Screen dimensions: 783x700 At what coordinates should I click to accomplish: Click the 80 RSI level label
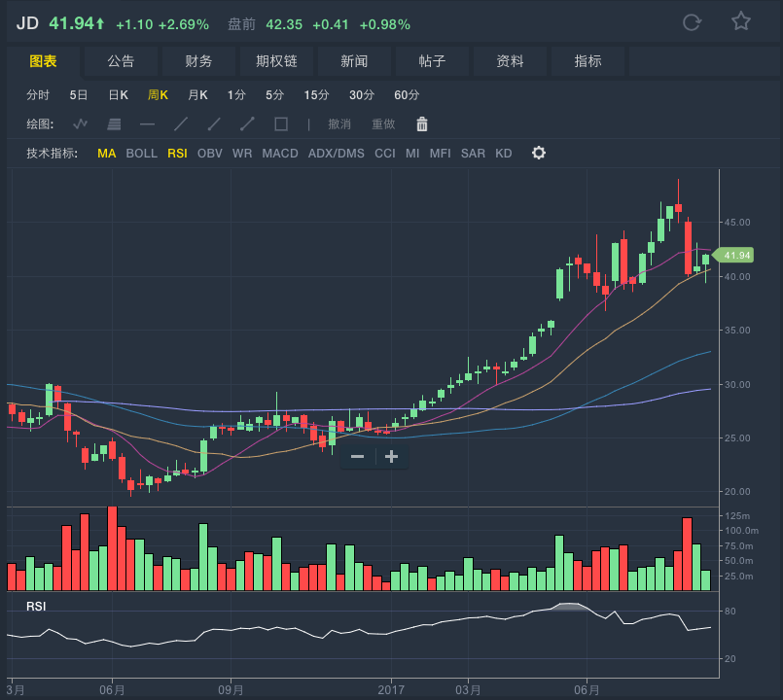[730, 612]
